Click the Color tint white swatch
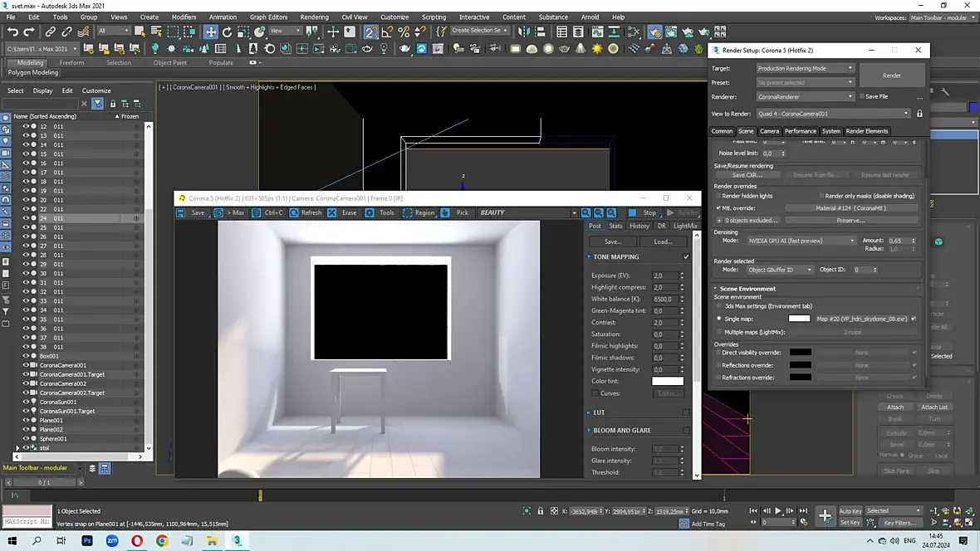The height and width of the screenshot is (551, 980). coord(667,382)
